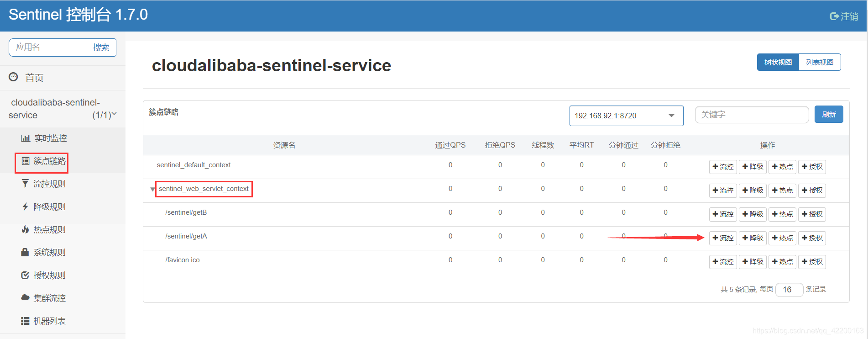Click the 平均RT column header
Viewport: 868px width, 339px height.
(581, 145)
